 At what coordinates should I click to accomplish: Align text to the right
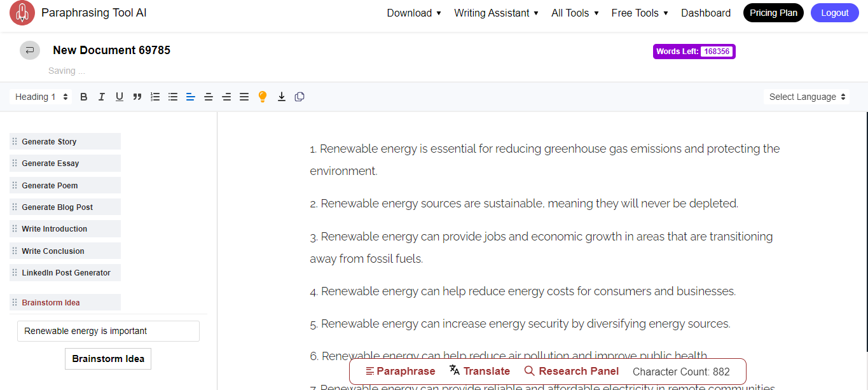pos(226,97)
